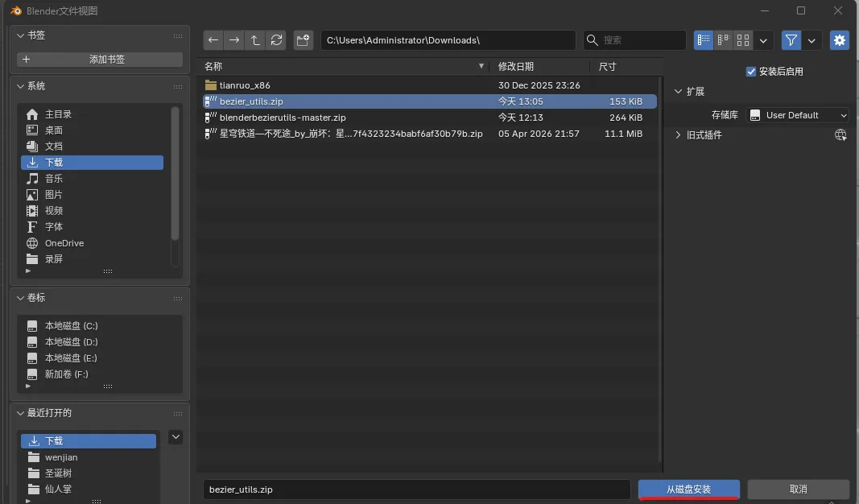Click the globe icon beside 旧式插件
This screenshot has height=504, width=859.
click(x=840, y=134)
